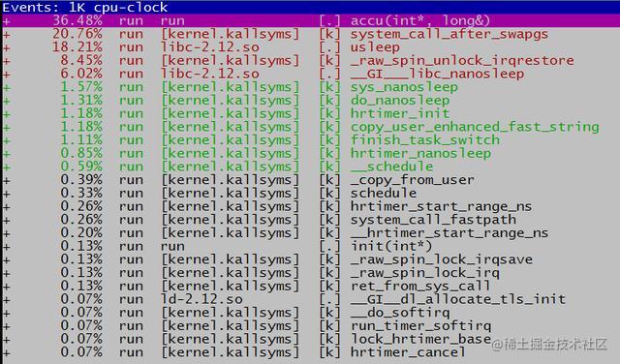The image size is (620, 364).
Task: Click the init(int*) symbol
Action: tap(391, 247)
